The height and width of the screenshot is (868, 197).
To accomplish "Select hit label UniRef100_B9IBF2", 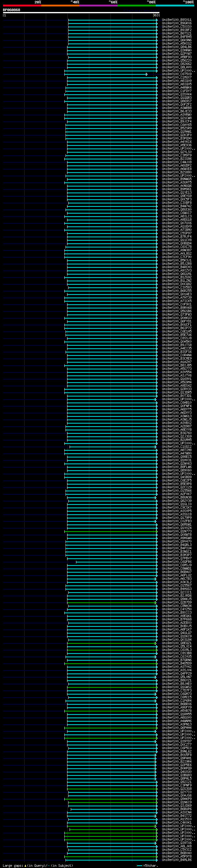I will (176, 30).
